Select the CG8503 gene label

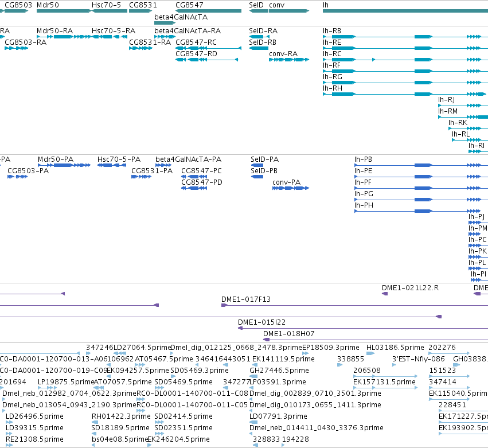(18, 5)
